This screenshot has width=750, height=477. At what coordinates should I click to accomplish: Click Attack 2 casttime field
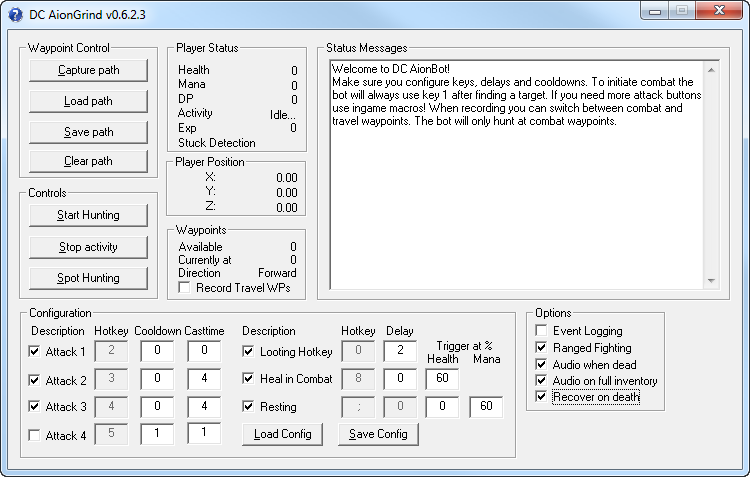click(204, 379)
